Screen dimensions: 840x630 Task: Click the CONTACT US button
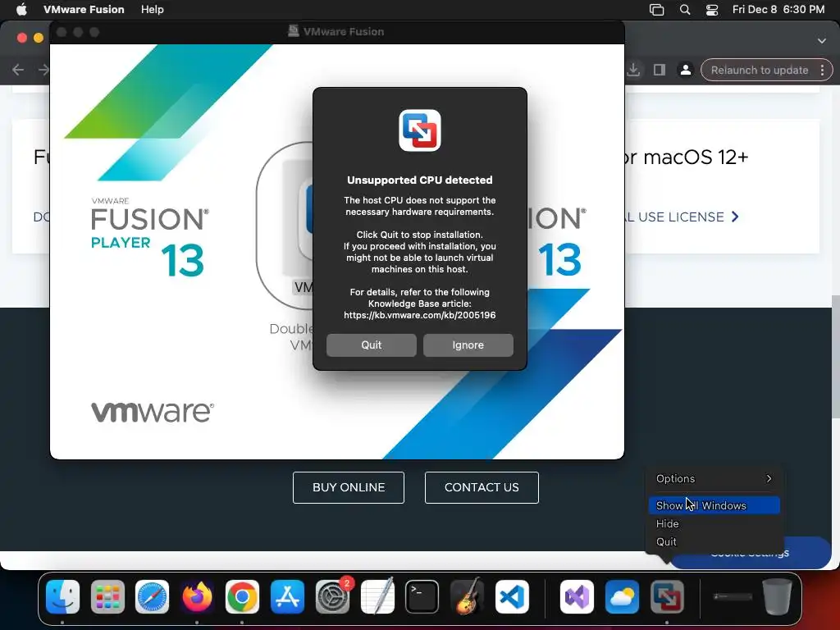pyautogui.click(x=482, y=487)
